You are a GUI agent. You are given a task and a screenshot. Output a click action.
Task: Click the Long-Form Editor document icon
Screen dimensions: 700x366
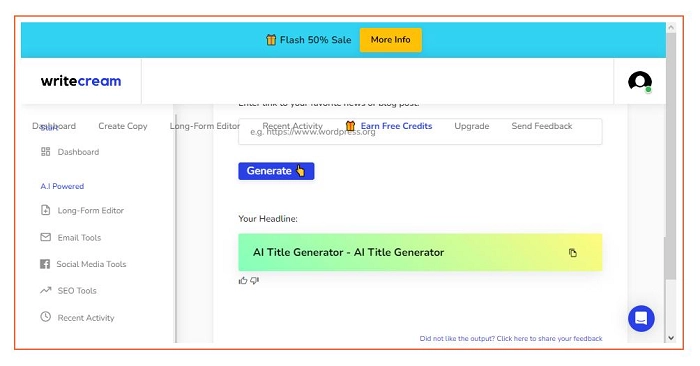[46, 210]
